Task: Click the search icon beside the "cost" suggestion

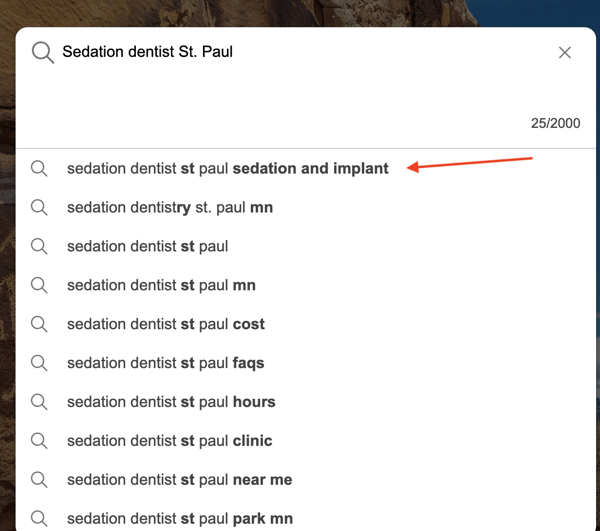Action: 39,325
